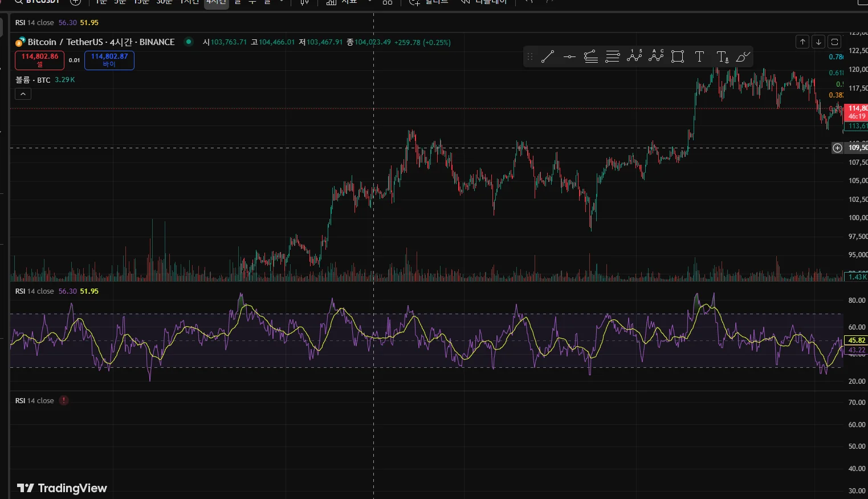This screenshot has height=499, width=868.
Task: Switch to the 4시간 interval tab
Action: [x=216, y=2]
